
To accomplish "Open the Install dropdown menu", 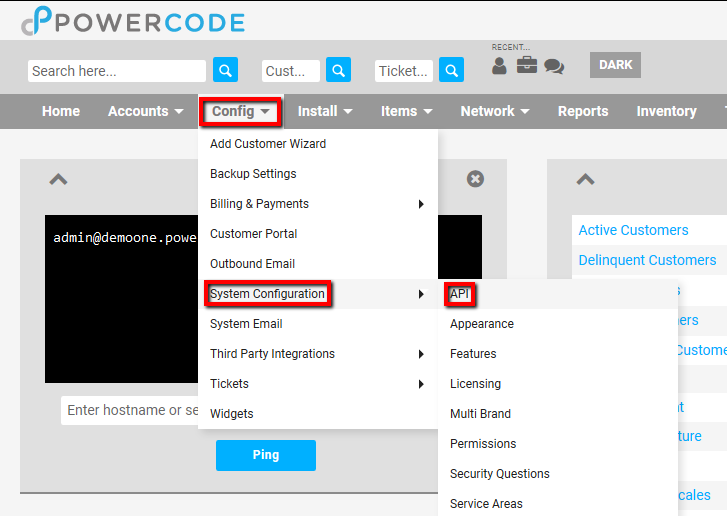I will click(325, 111).
